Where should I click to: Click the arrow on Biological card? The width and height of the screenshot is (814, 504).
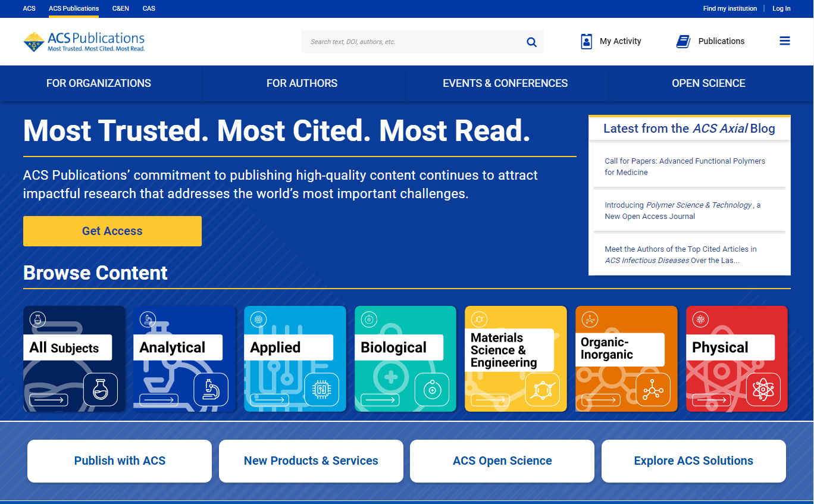pyautogui.click(x=380, y=400)
